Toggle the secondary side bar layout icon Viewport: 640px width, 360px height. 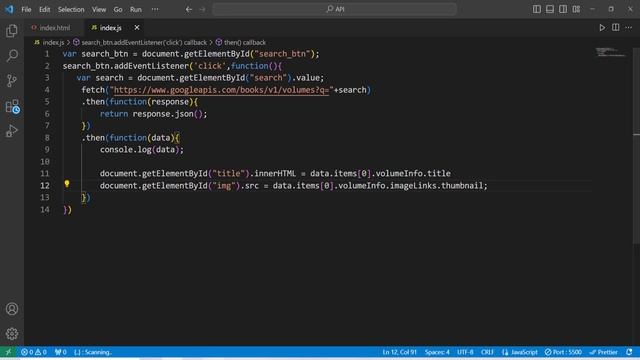563,9
